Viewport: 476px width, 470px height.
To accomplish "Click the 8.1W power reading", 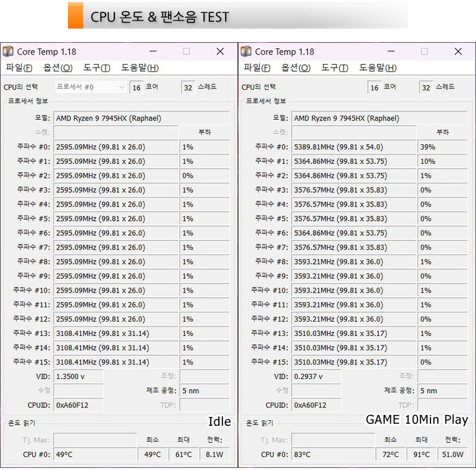I will (215, 454).
